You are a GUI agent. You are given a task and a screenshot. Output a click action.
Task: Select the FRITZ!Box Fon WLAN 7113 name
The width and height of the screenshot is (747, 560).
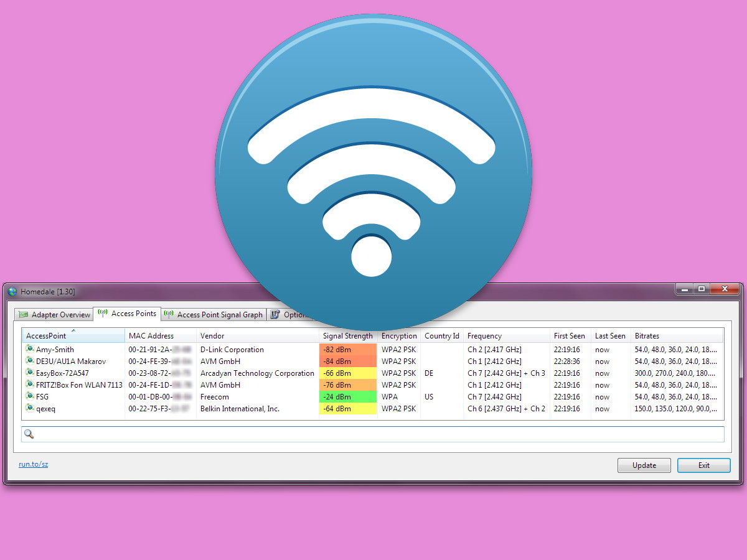(79, 385)
